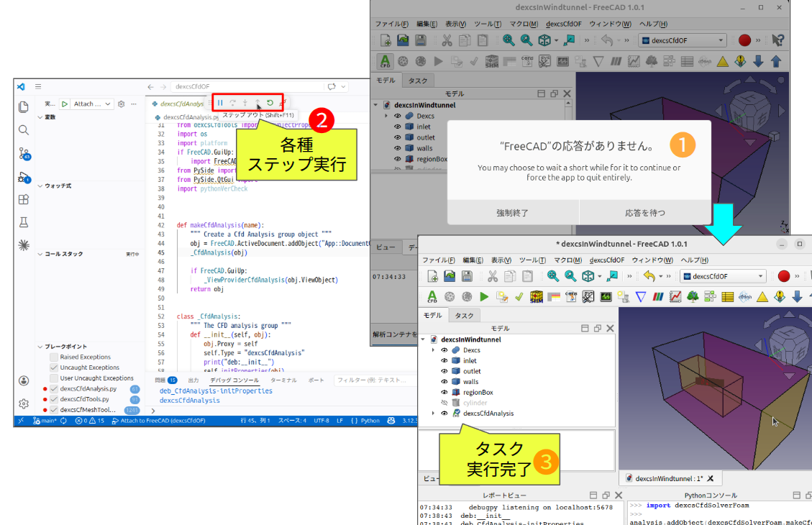Click the 強制終了 button in dialog
The width and height of the screenshot is (812, 525).
512,213
